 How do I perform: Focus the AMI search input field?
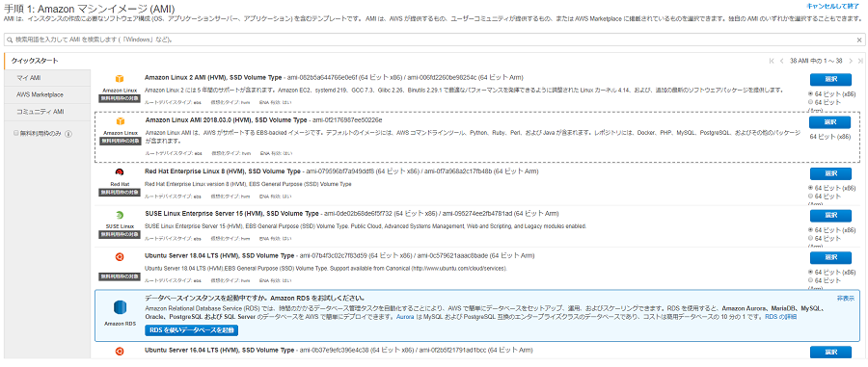pyautogui.click(x=434, y=39)
